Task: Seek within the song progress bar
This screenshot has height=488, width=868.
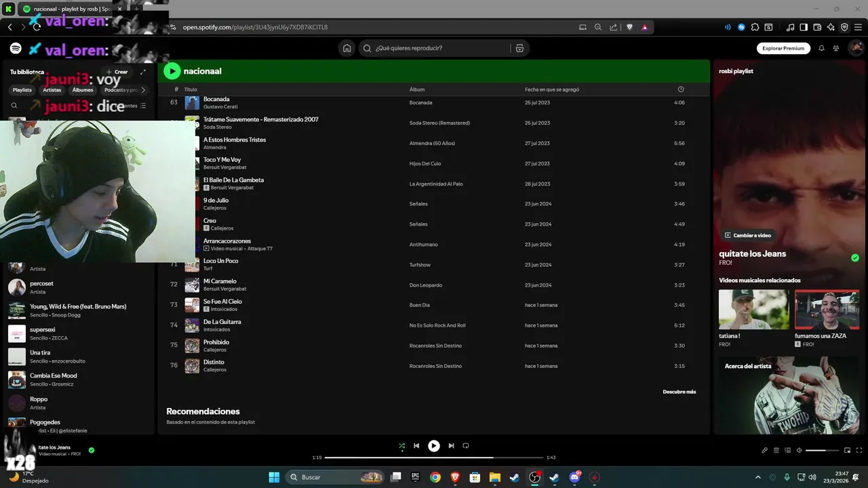Action: click(434, 457)
